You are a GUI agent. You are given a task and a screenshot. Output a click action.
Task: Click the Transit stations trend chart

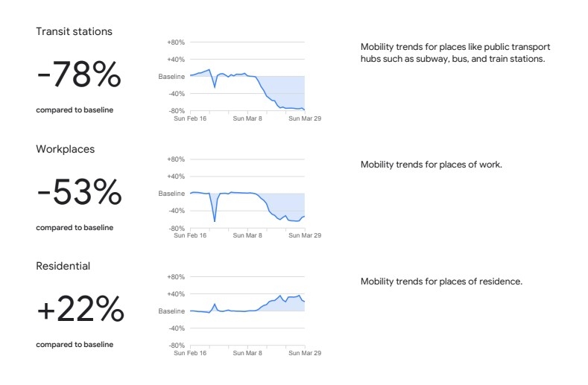click(x=247, y=77)
